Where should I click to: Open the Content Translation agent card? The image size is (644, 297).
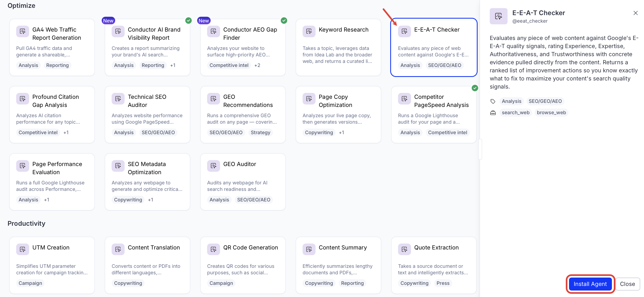[x=148, y=265]
